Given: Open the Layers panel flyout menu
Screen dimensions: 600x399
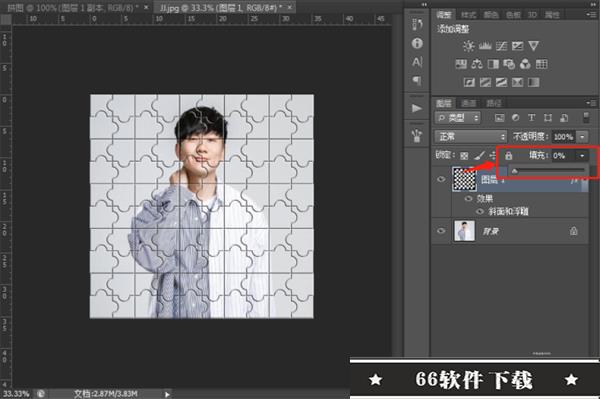Looking at the screenshot, I should pyautogui.click(x=591, y=103).
